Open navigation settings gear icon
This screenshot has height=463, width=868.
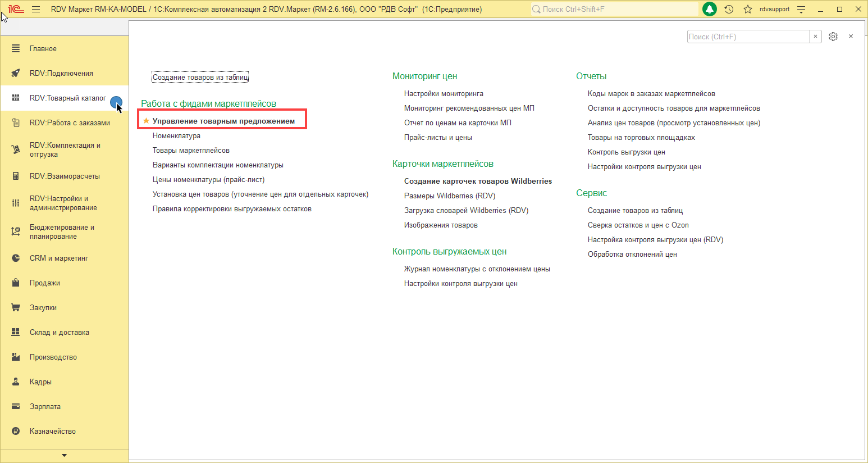point(833,37)
